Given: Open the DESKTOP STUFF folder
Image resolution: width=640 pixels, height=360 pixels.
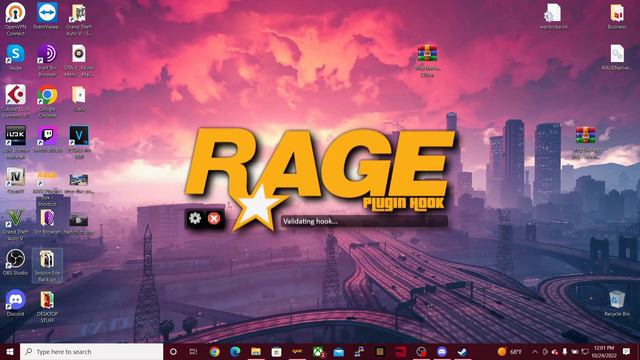Looking at the screenshot, I should tap(47, 307).
